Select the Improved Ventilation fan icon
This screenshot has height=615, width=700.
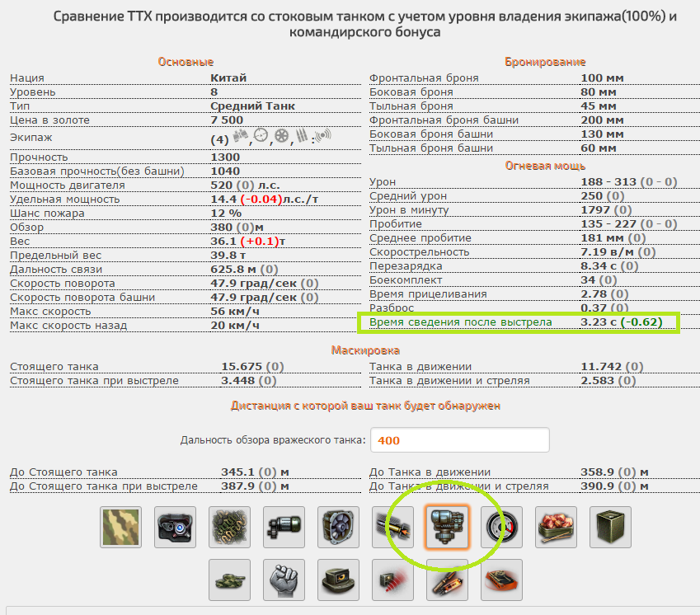pyautogui.click(x=338, y=527)
